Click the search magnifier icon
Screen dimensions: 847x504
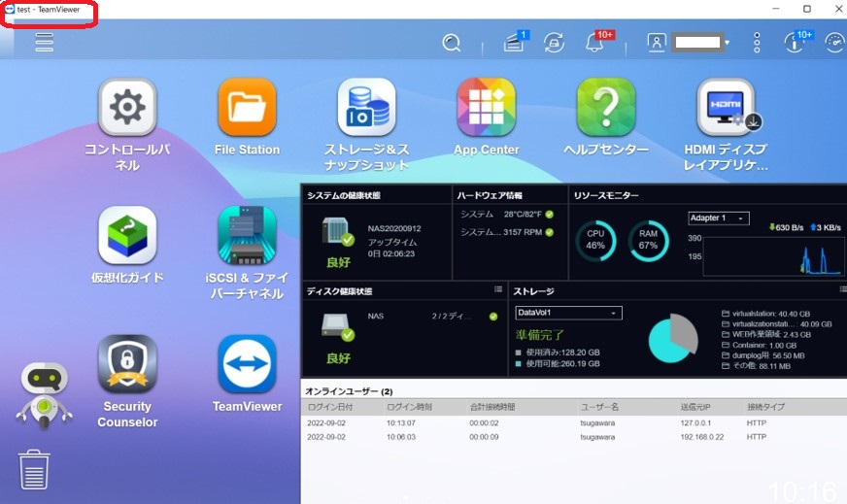pos(452,43)
